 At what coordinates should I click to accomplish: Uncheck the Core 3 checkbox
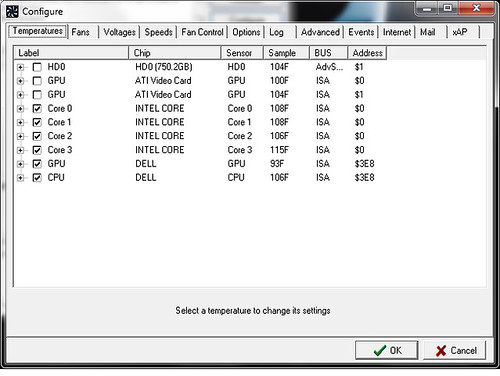click(37, 150)
